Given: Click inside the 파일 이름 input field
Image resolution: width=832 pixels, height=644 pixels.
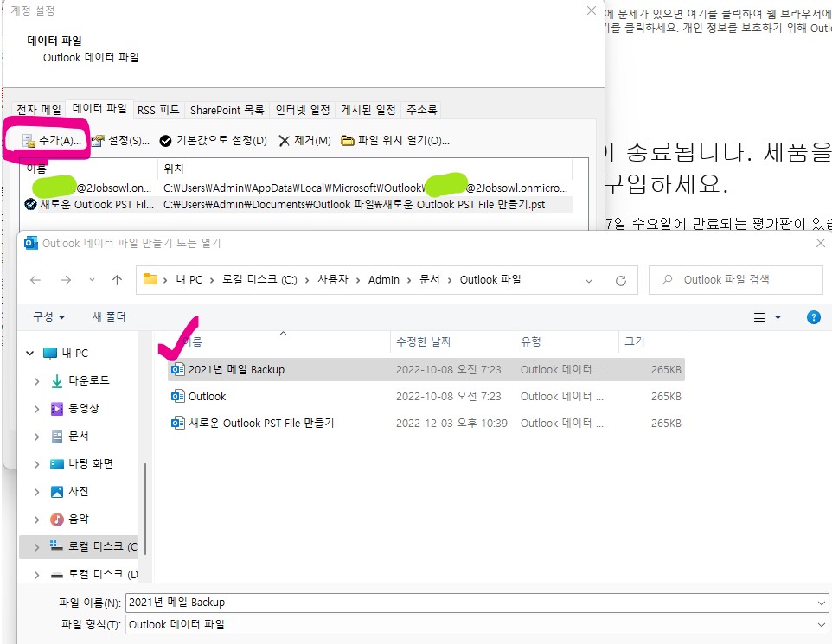Looking at the screenshot, I should click(346, 602).
